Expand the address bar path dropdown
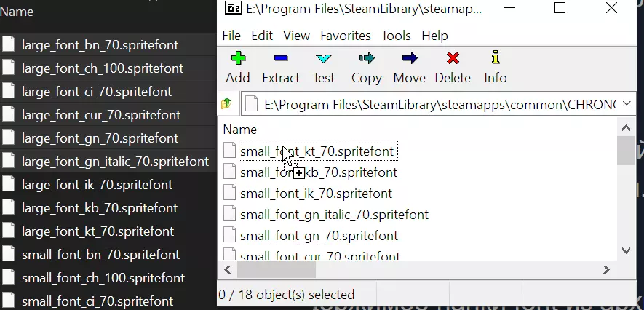The image size is (644, 310). [x=627, y=103]
